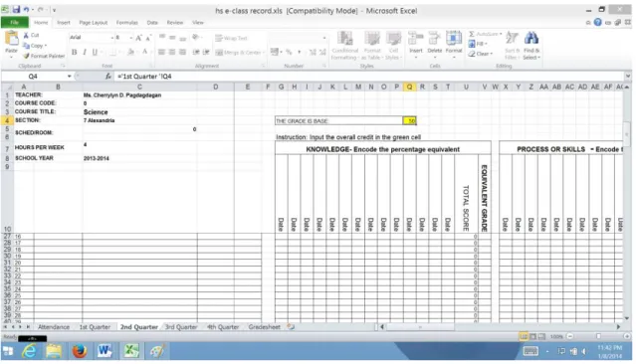Switch to the Review ribbon tab
The image size is (636, 364).
coord(175,23)
